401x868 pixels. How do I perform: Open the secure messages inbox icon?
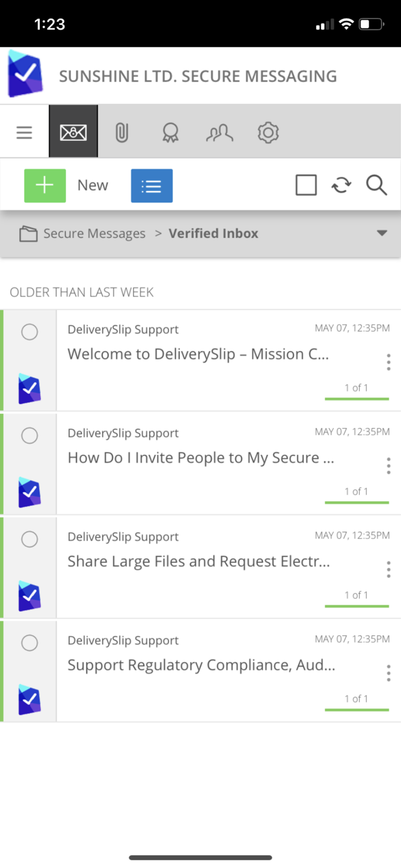point(73,131)
